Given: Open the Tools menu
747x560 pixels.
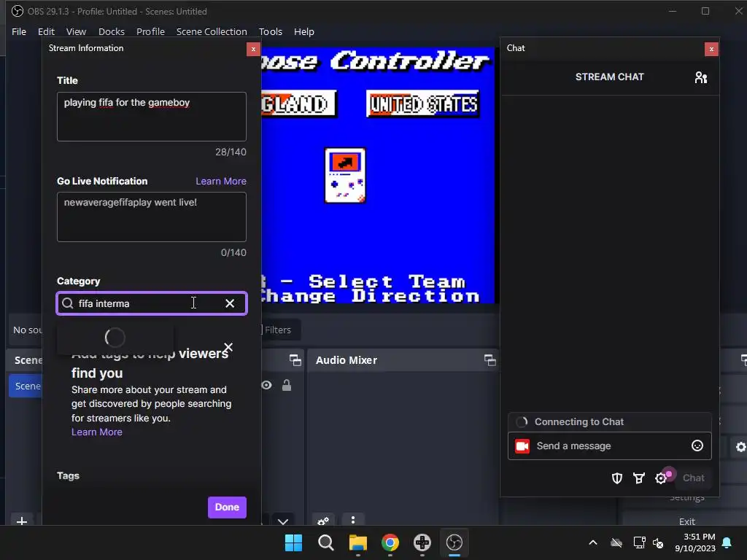Looking at the screenshot, I should tap(271, 32).
